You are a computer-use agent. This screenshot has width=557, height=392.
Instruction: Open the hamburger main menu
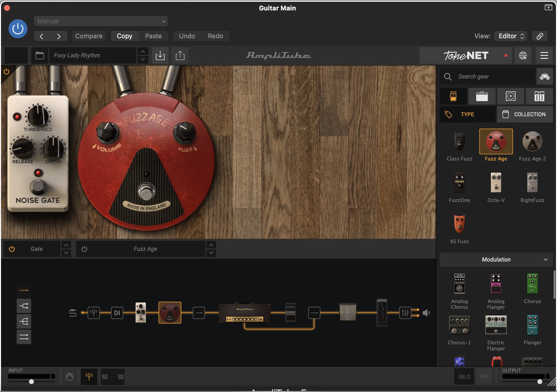[544, 55]
